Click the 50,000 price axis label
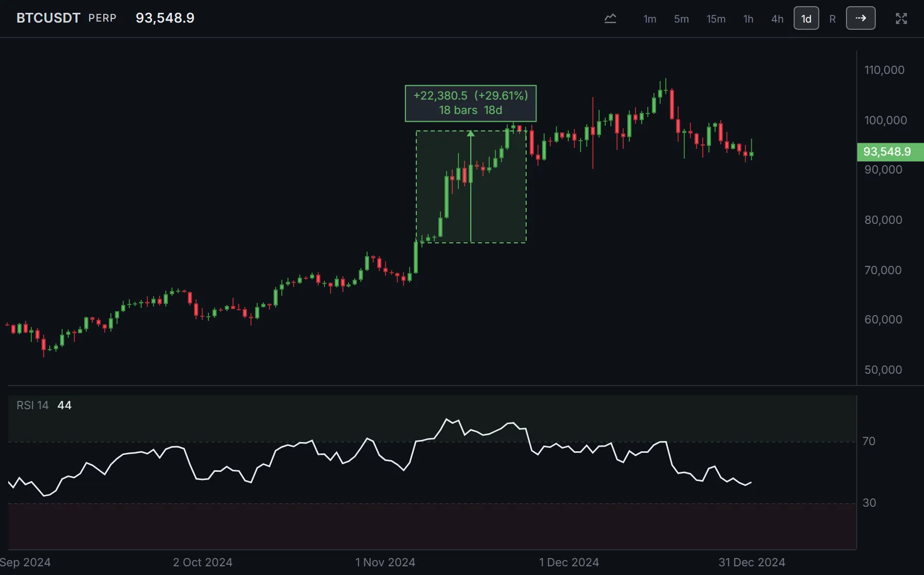The width and height of the screenshot is (924, 575). (x=883, y=370)
